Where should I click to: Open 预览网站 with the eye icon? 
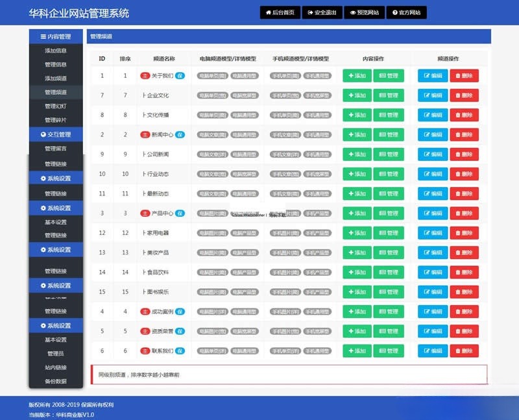[x=364, y=12]
